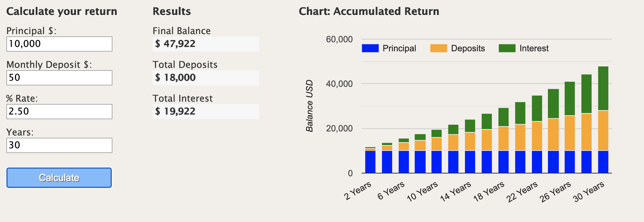Click the Calculate button

click(59, 178)
